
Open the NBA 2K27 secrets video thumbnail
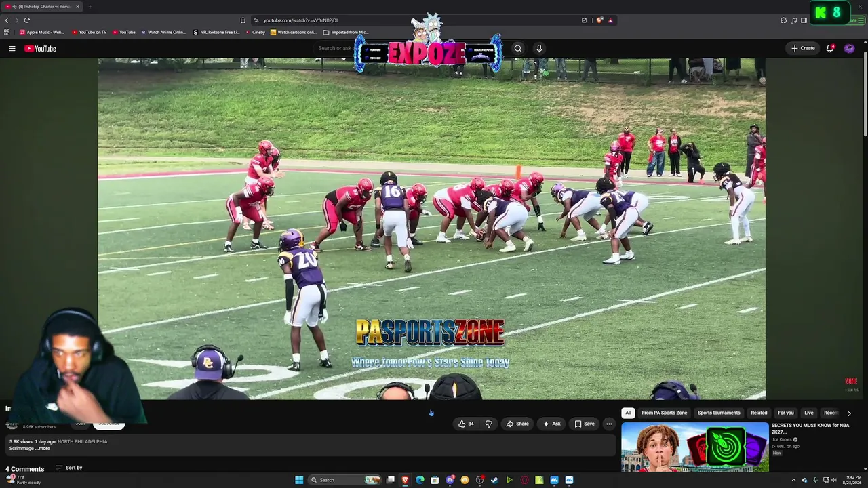coord(695,447)
